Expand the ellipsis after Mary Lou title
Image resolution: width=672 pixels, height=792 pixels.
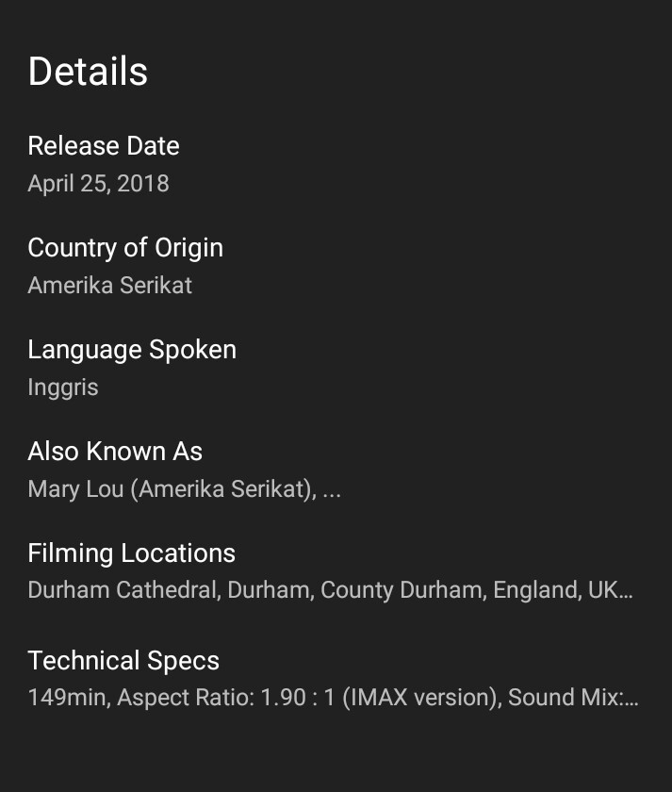(x=332, y=490)
